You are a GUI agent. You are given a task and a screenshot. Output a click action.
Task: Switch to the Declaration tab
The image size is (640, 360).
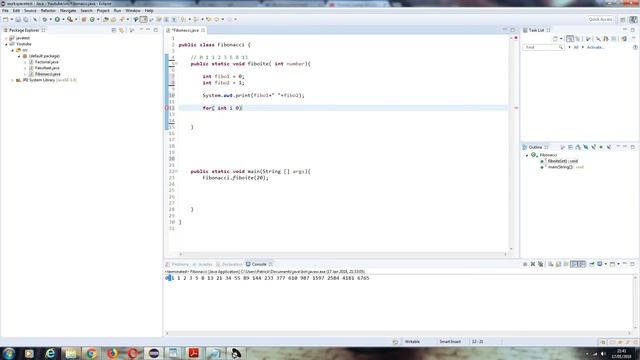pyautogui.click(x=229, y=264)
